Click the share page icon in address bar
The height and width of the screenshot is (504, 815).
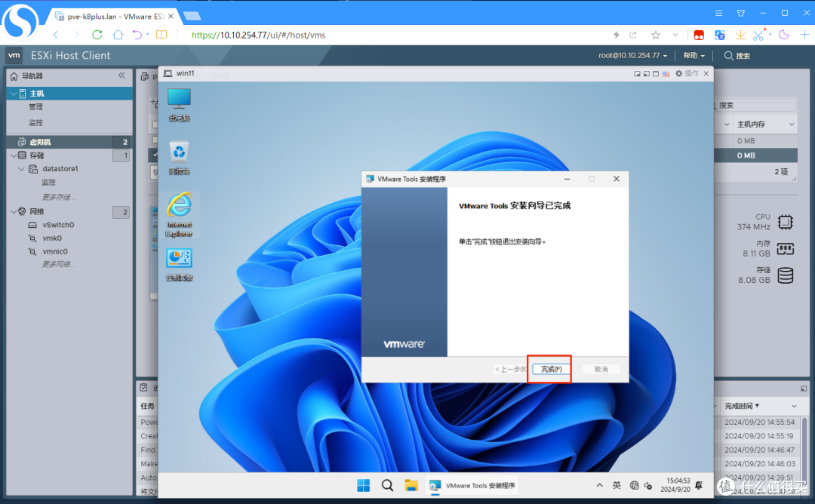tap(633, 35)
